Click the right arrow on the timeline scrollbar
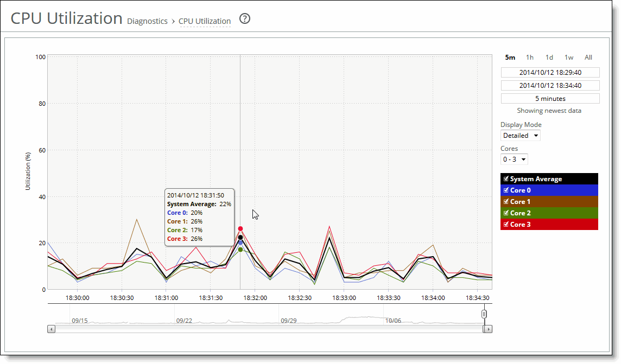Viewport: 621px width, 364px height. (x=488, y=329)
